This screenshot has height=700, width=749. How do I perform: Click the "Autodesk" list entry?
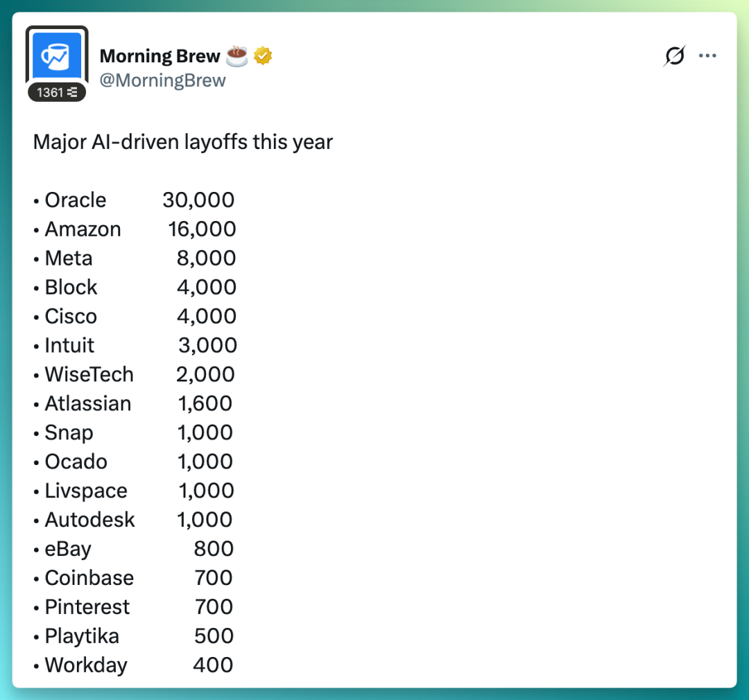pyautogui.click(x=89, y=520)
